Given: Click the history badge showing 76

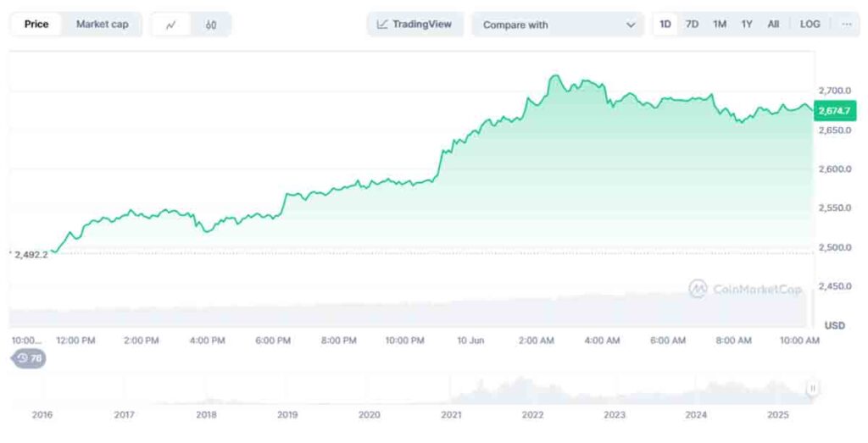Looking at the screenshot, I should pyautogui.click(x=30, y=358).
